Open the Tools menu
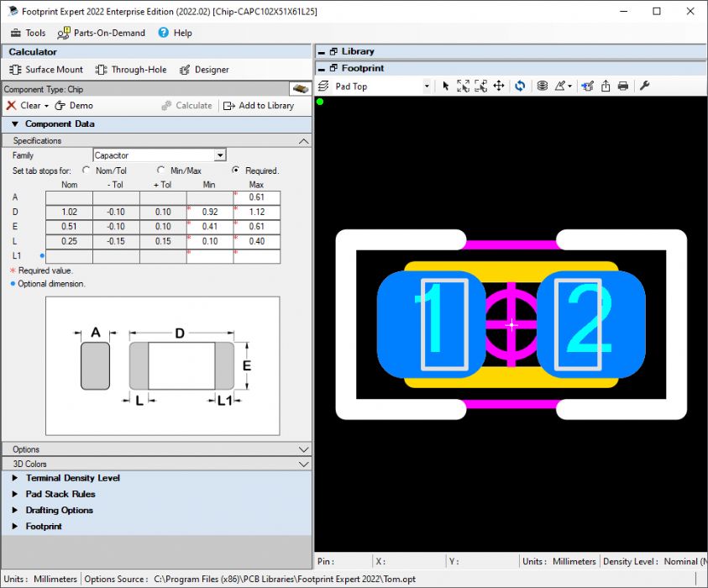 28,33
